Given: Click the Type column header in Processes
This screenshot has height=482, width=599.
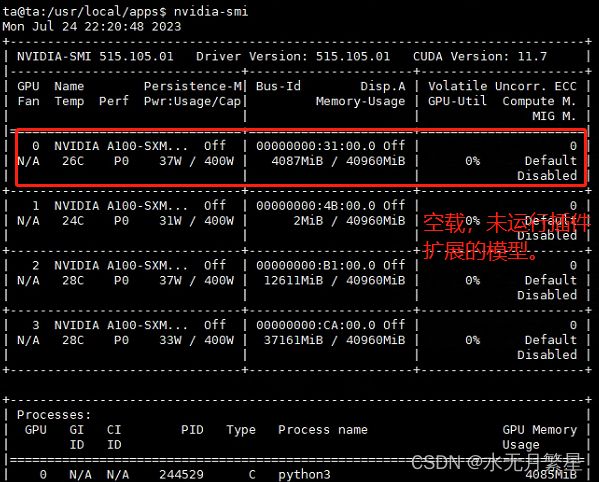Looking at the screenshot, I should [x=241, y=430].
